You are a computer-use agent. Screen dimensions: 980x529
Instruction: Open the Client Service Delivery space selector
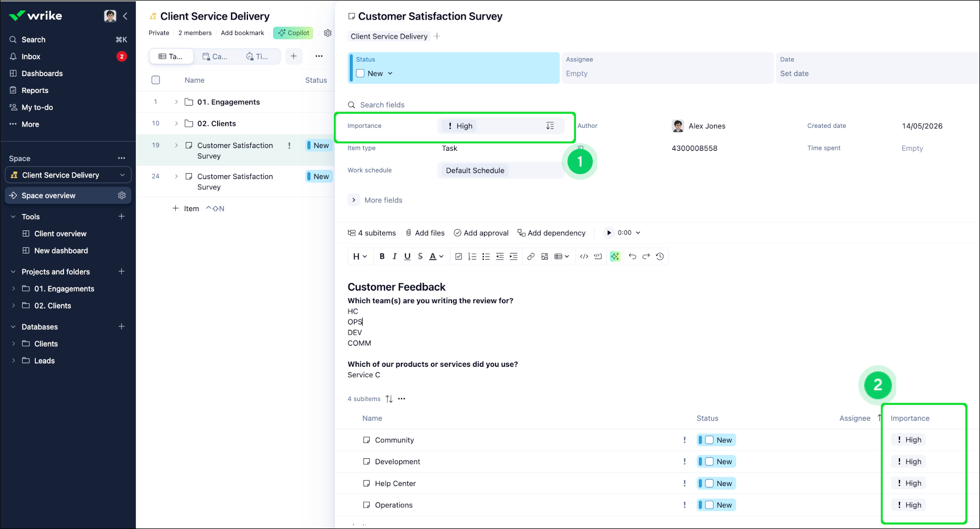[x=68, y=175]
